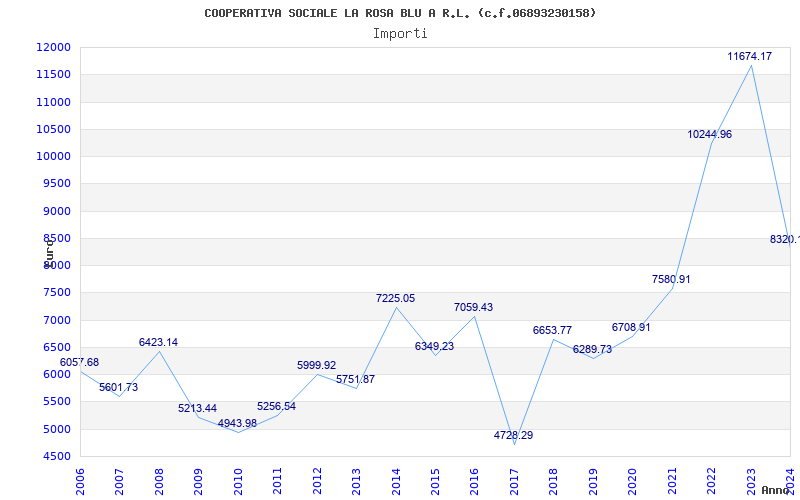
Task: Click the Euro y-axis title
Action: point(49,253)
